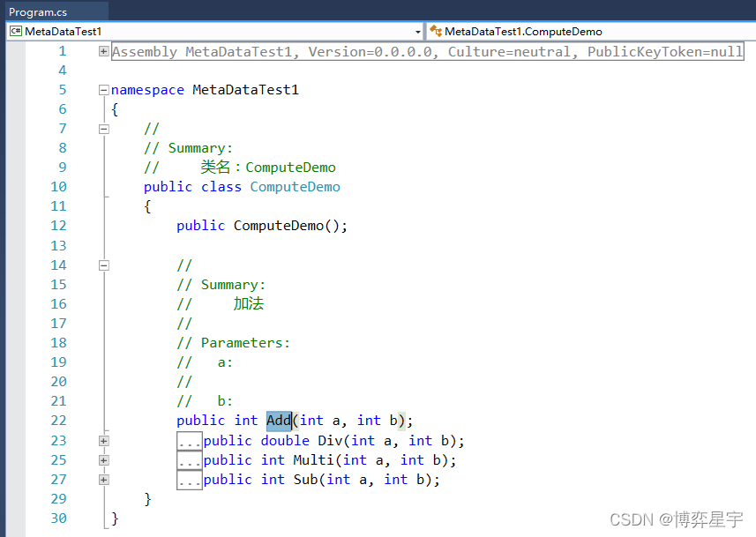Click the ellipsis box before the Sub method
Image resolution: width=756 pixels, height=537 pixels.
(190, 480)
